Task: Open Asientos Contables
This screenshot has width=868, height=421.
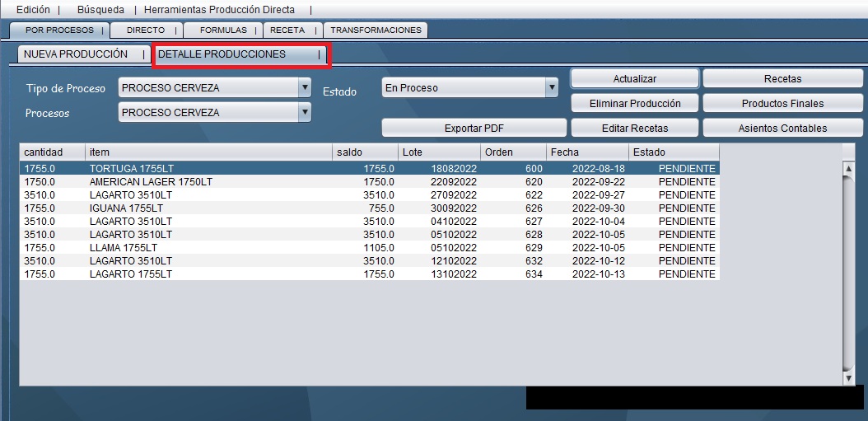Action: coord(782,129)
